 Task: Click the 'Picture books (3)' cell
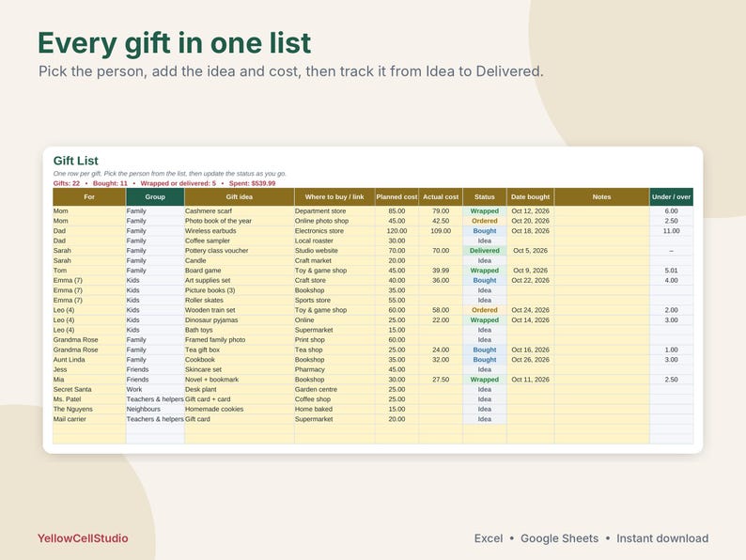pyautogui.click(x=240, y=290)
